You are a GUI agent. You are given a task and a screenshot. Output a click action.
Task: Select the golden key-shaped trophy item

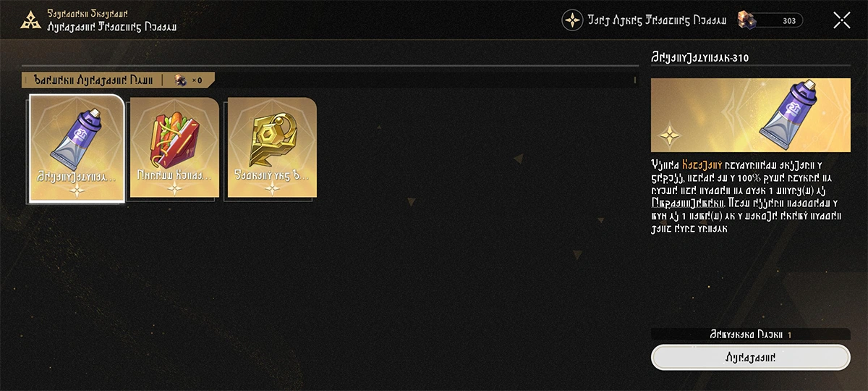(272, 148)
